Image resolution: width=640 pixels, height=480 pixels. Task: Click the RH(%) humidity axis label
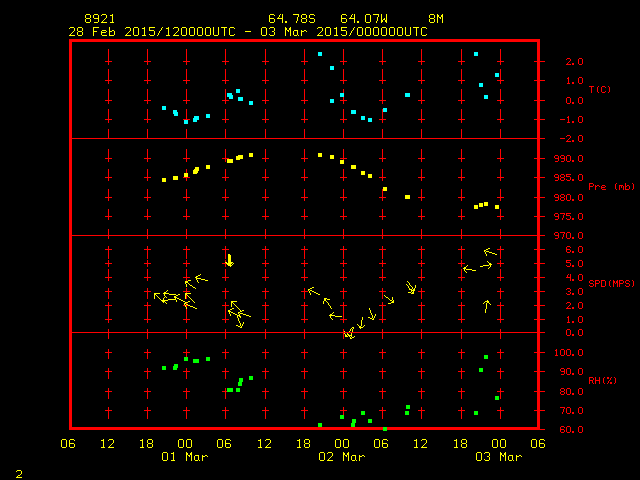(x=602, y=381)
